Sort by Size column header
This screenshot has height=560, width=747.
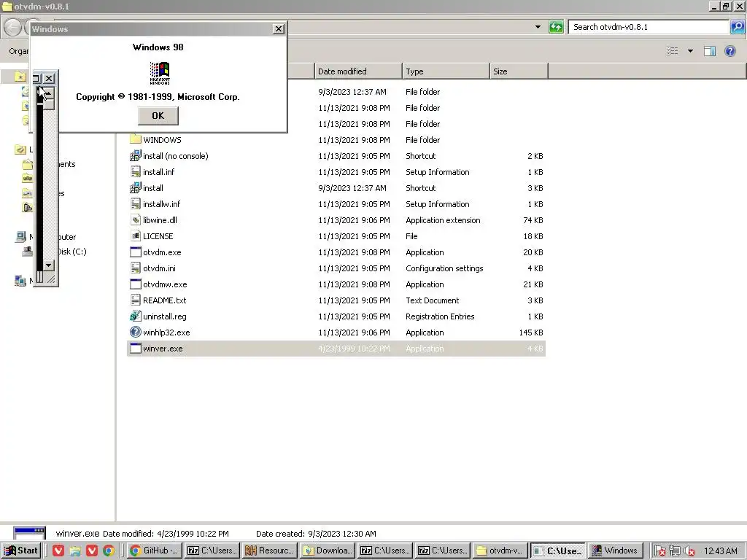(x=519, y=71)
